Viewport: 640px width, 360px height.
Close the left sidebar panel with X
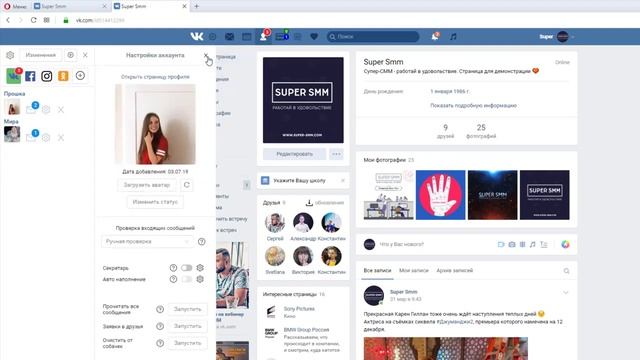click(x=85, y=55)
